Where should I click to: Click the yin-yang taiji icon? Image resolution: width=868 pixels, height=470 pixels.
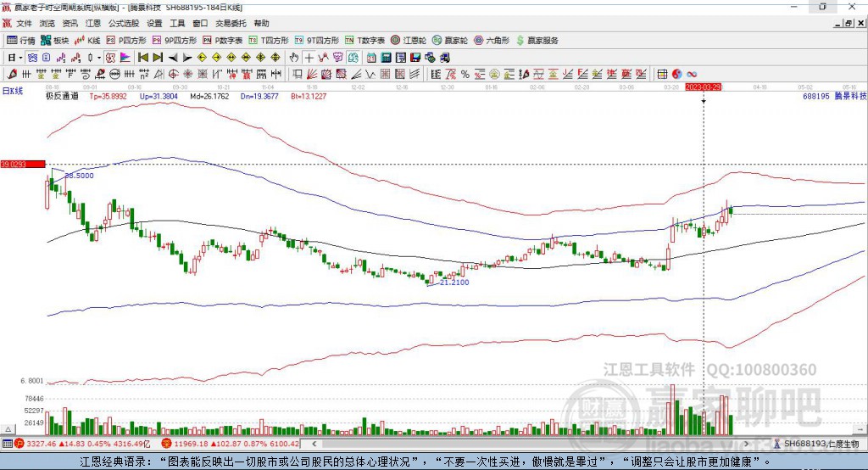pos(677,75)
